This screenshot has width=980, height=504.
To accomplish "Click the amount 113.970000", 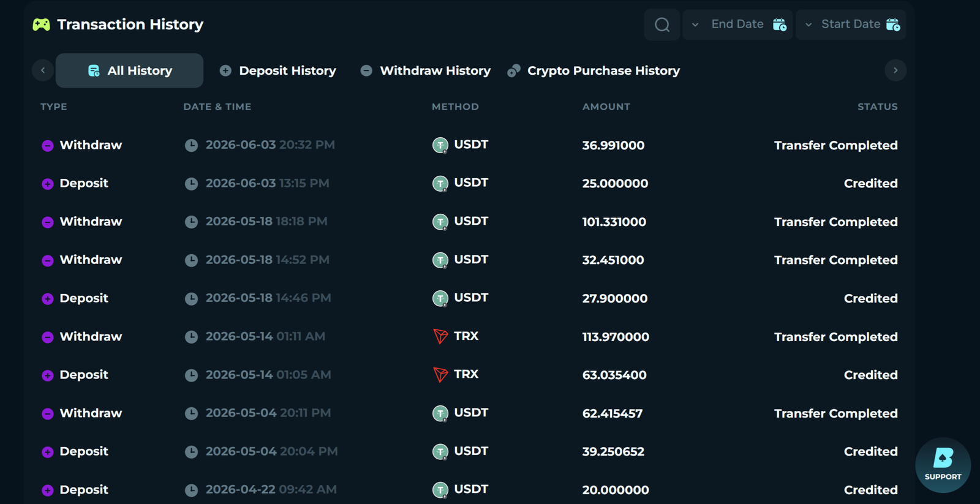I will pos(616,337).
